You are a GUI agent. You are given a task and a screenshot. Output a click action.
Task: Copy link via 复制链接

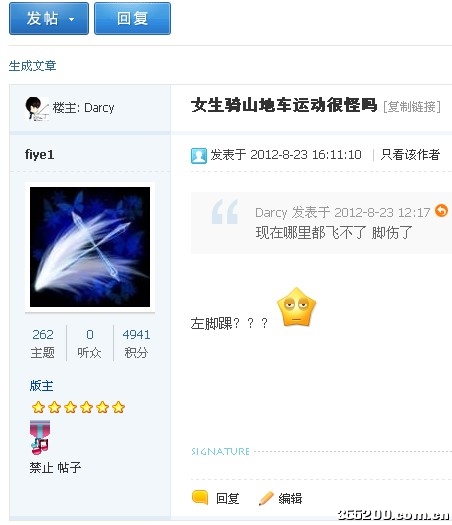[x=412, y=107]
